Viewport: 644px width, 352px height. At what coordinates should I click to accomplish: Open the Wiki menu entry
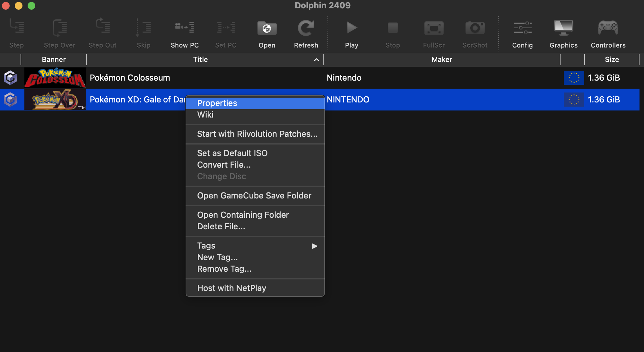tap(255, 115)
